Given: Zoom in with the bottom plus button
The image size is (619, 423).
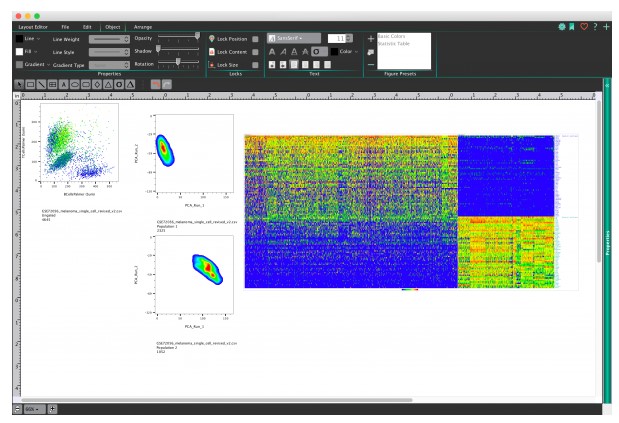Looking at the screenshot, I should click(x=52, y=409).
